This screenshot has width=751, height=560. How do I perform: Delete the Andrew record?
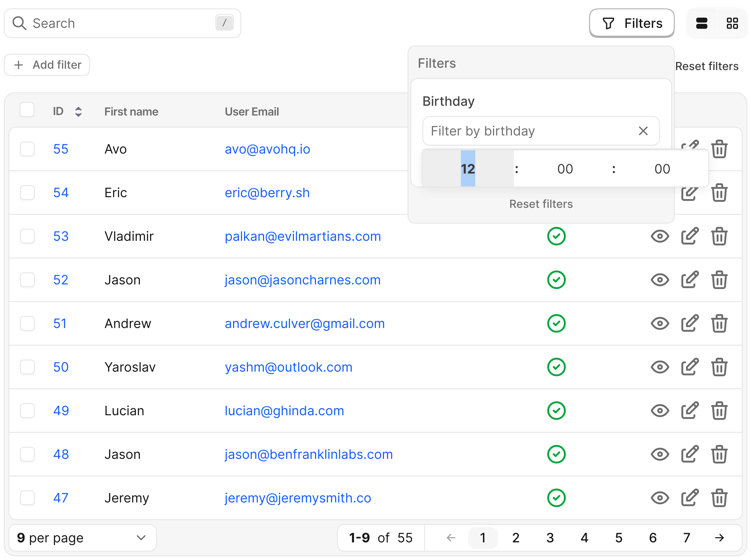point(719,323)
